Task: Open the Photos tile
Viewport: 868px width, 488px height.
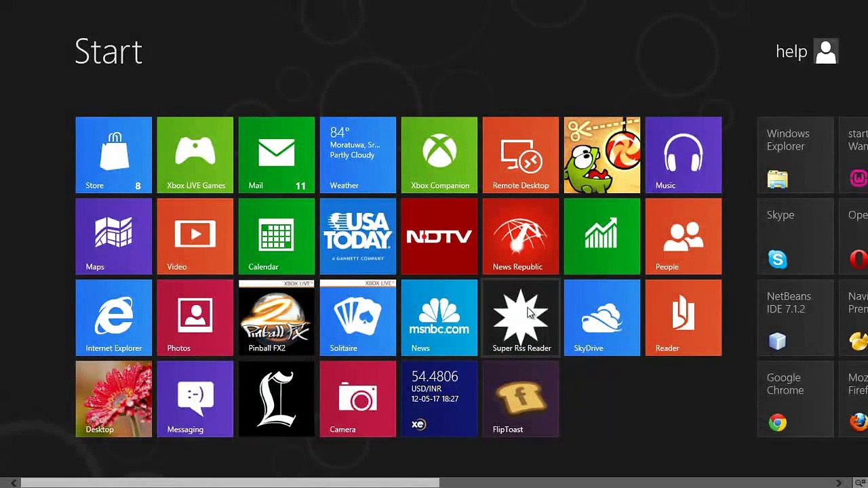Action: point(195,318)
